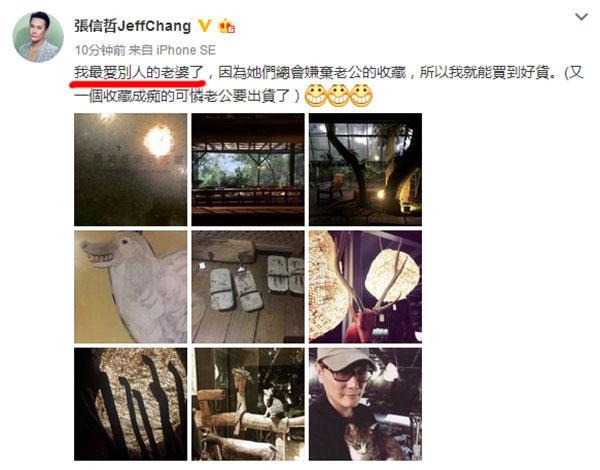Open the man holding cat photo
Screen dimensions: 600x470
(x=365, y=404)
